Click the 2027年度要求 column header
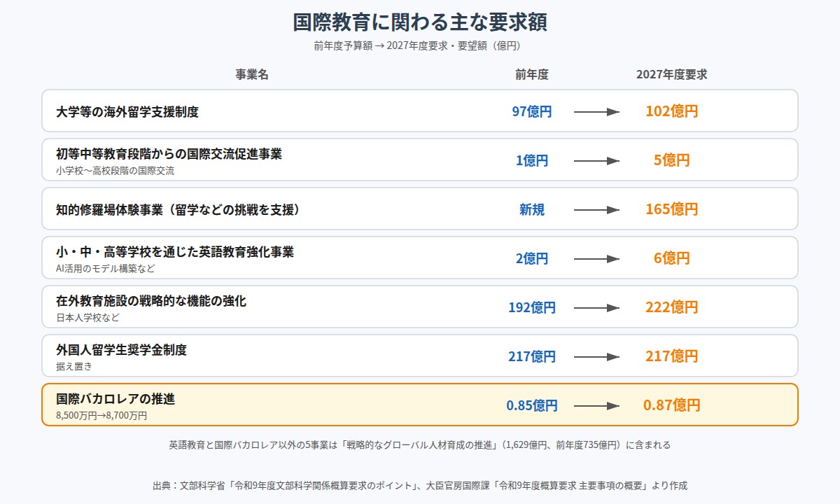 (672, 75)
